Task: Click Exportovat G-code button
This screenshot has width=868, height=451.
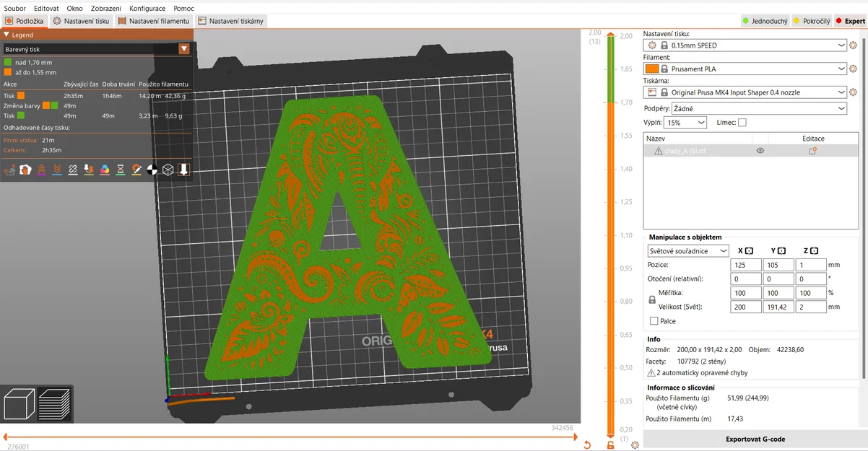Action: tap(755, 439)
